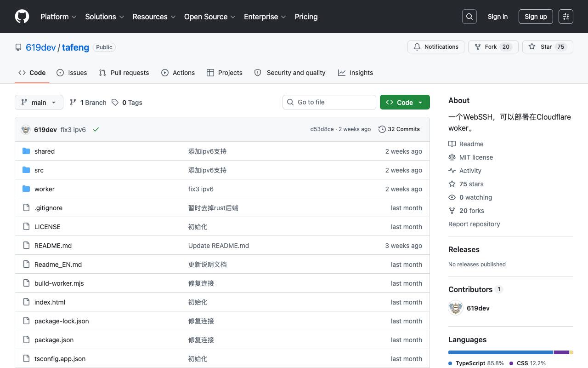Click the eye icon beside 0 watching

452,197
